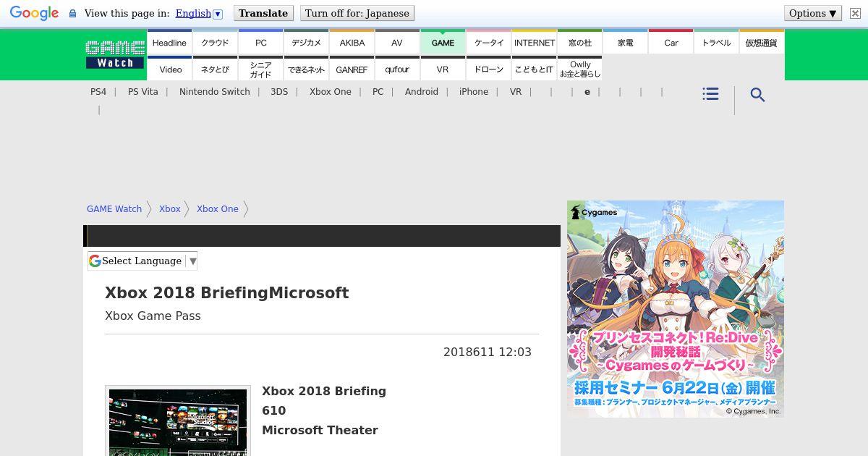Open the Options dropdown
The image size is (868, 456).
[813, 13]
